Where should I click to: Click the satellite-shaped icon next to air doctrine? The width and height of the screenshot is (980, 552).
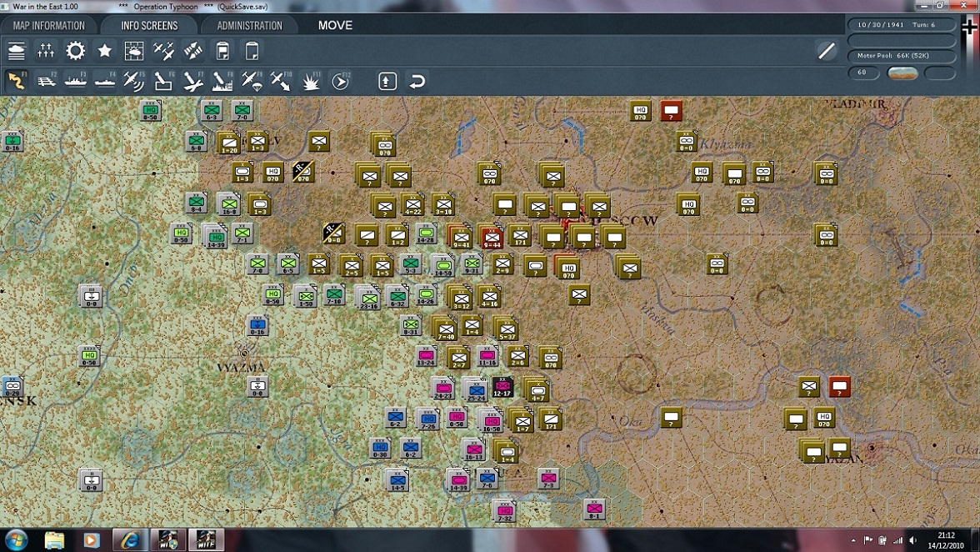point(193,51)
